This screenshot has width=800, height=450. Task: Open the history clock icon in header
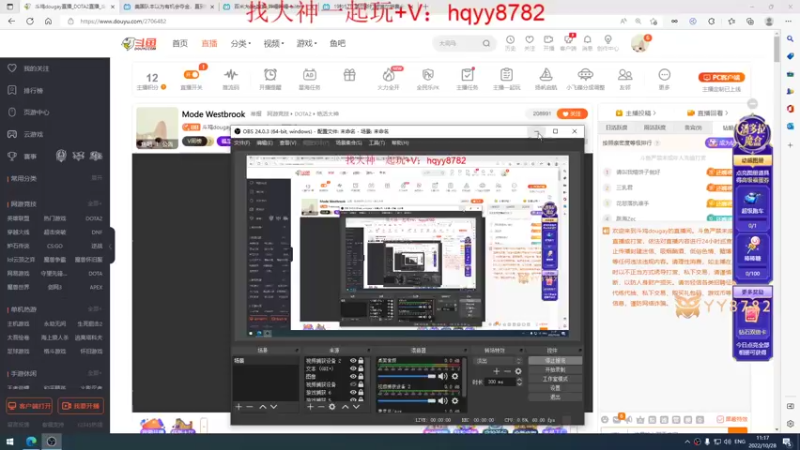[x=510, y=40]
